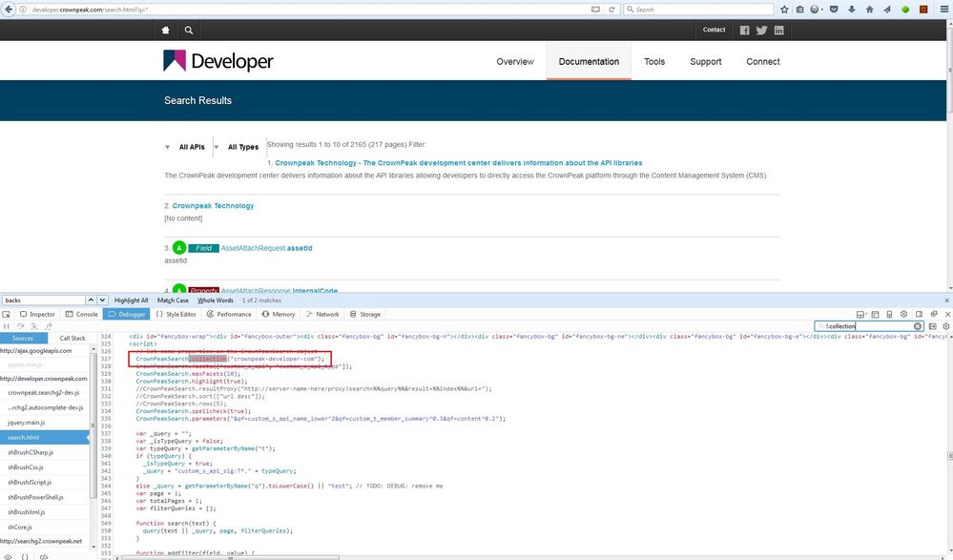
Task: Toggle the debugger side panes button
Action: [933, 326]
